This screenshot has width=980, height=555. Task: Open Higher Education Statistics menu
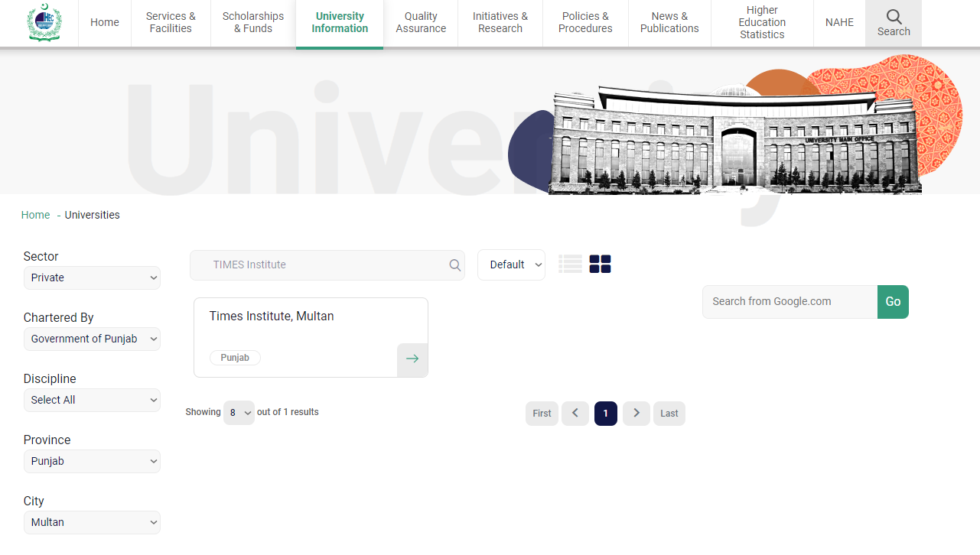pos(762,23)
